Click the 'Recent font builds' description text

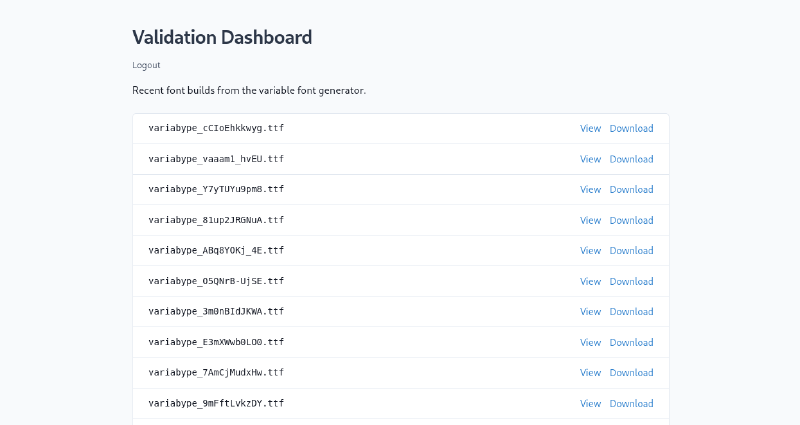[x=249, y=90]
